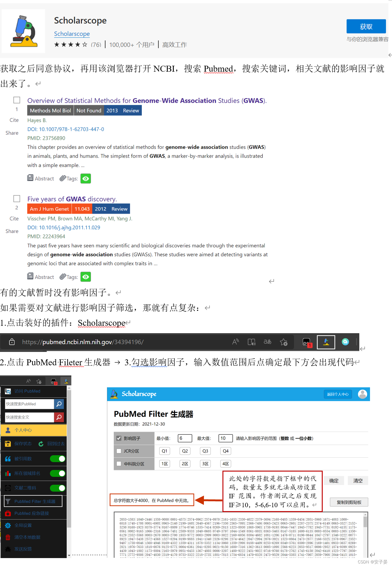Click the 确定 confirm button
The width and height of the screenshot is (392, 567).
click(333, 480)
